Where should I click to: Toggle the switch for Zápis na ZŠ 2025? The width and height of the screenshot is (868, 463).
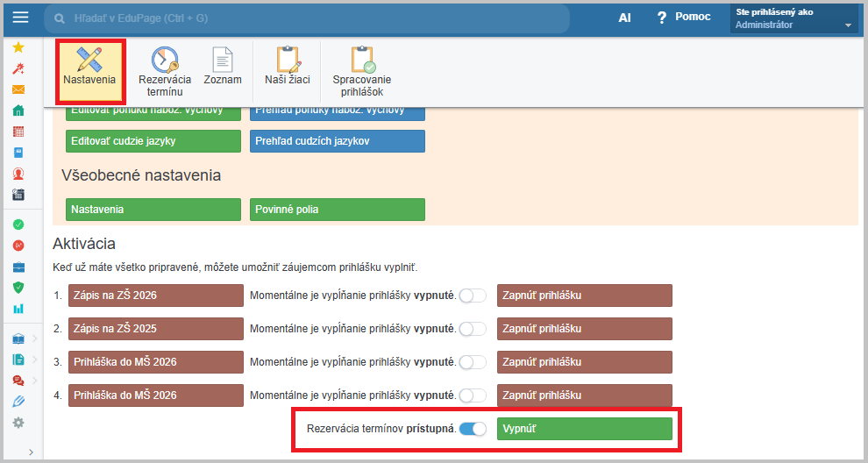click(473, 329)
